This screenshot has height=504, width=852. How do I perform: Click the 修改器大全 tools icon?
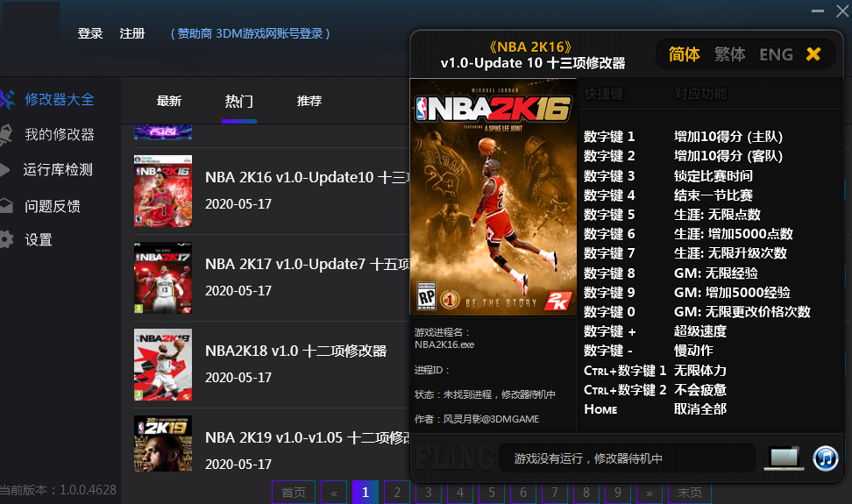7,99
